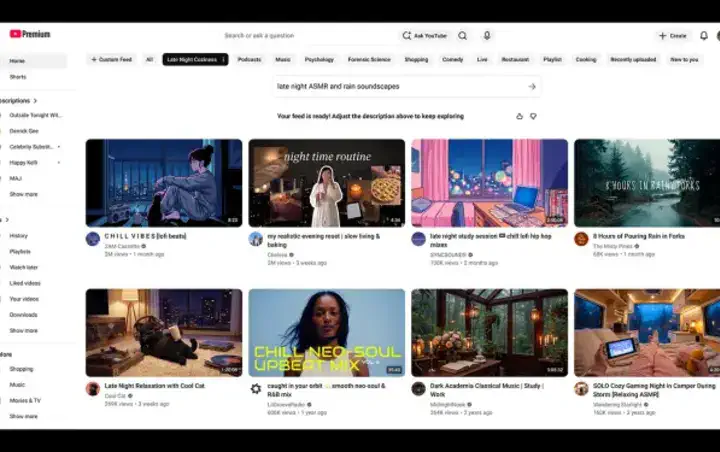Open late night study session thumbnail
The height and width of the screenshot is (452, 720).
pyautogui.click(x=489, y=183)
